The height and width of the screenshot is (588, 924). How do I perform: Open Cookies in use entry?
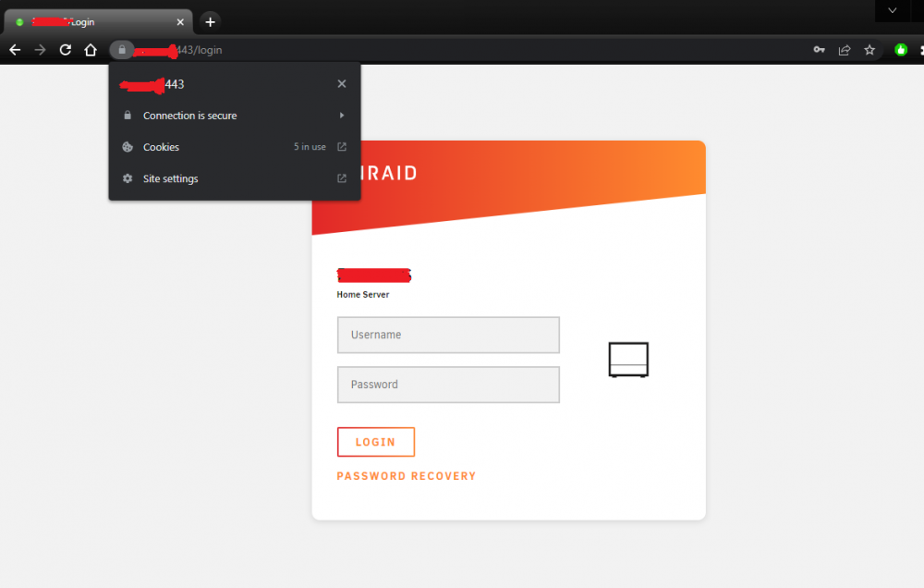(x=235, y=147)
